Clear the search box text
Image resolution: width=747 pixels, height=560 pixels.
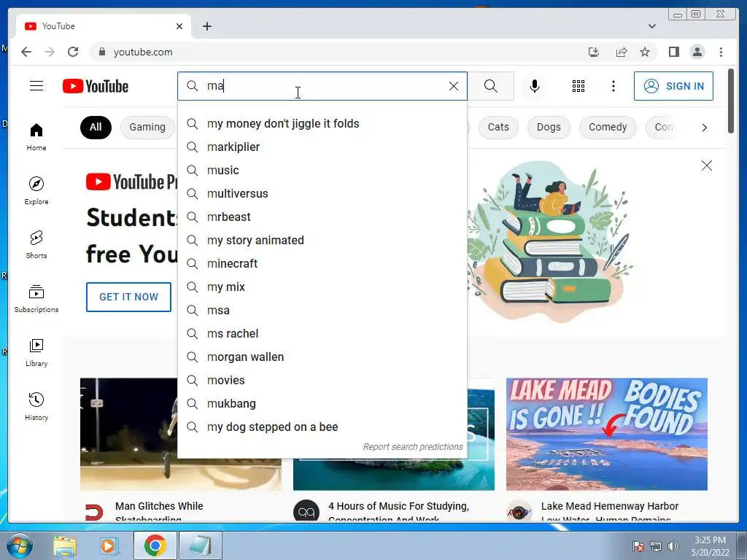point(454,86)
